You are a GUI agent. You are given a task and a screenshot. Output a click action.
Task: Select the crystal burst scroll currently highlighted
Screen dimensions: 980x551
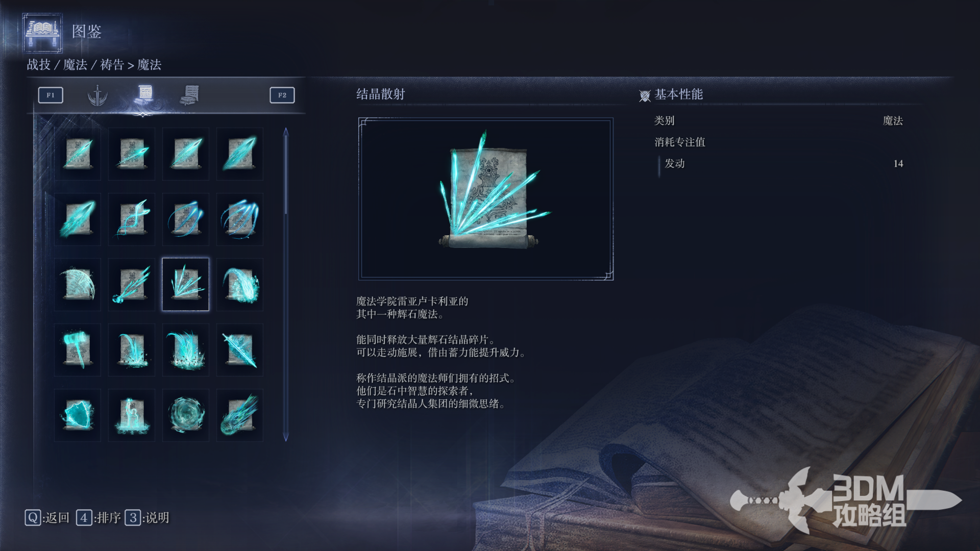[x=186, y=284]
